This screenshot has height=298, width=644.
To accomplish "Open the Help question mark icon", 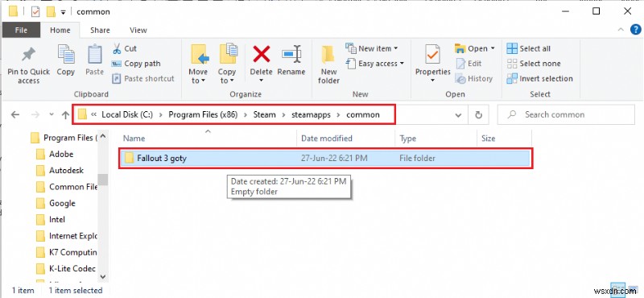I will click(x=635, y=30).
